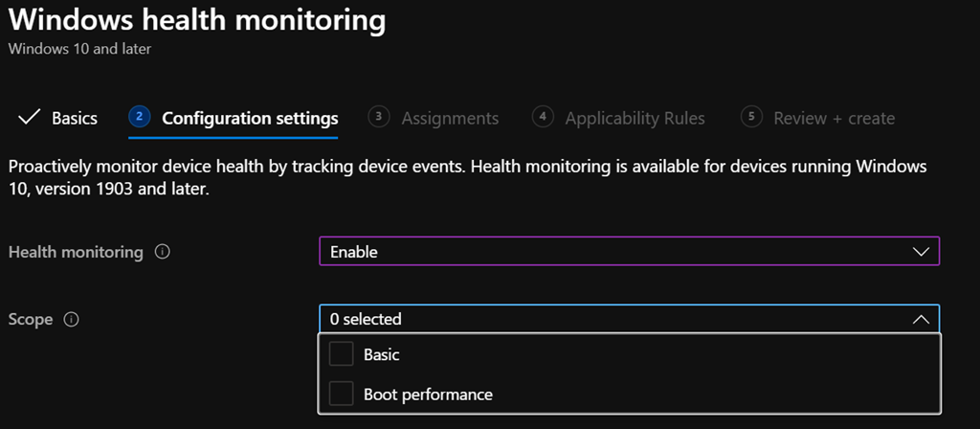Tick the Boot performance checkbox

click(341, 393)
